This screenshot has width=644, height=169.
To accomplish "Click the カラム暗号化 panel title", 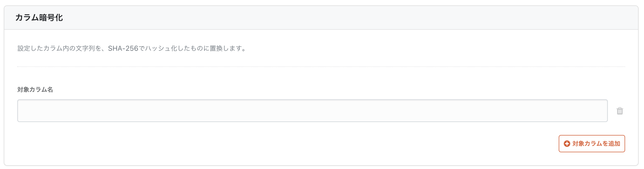I will pos(39,18).
